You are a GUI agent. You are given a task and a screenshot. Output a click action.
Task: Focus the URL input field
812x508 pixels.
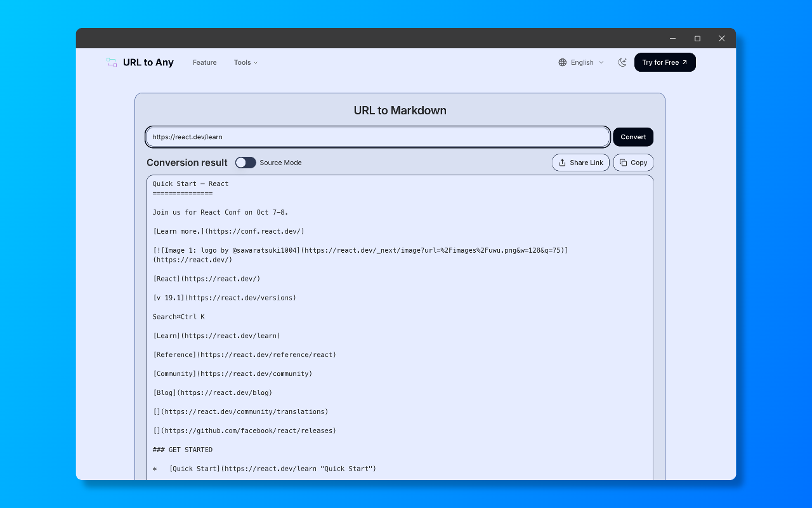(378, 137)
